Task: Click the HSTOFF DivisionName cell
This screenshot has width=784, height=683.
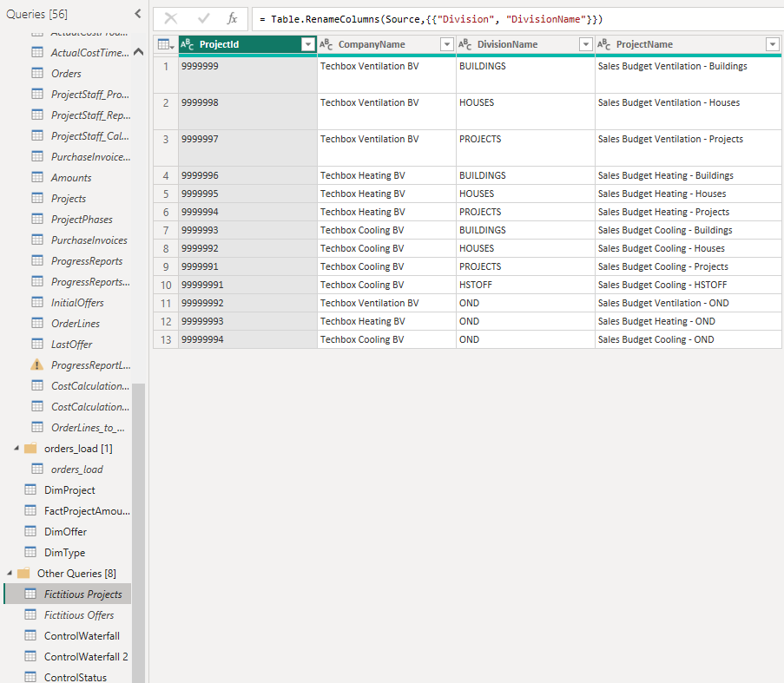Action: (525, 285)
